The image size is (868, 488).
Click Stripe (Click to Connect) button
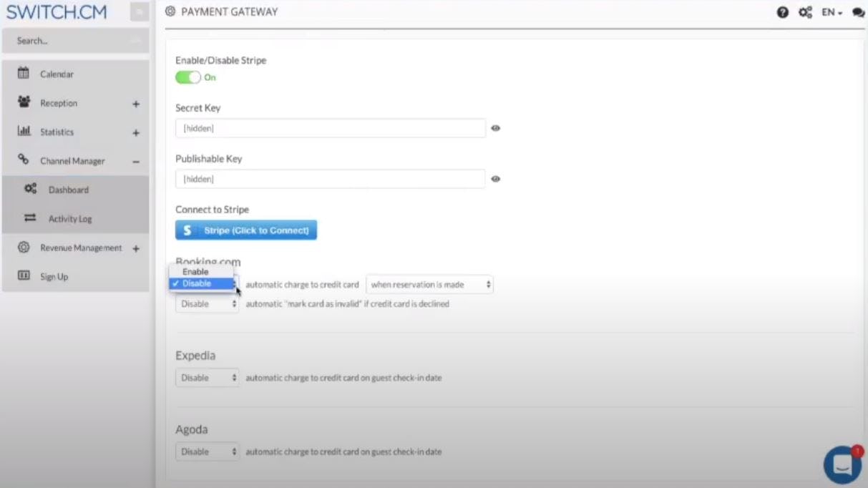pos(246,230)
